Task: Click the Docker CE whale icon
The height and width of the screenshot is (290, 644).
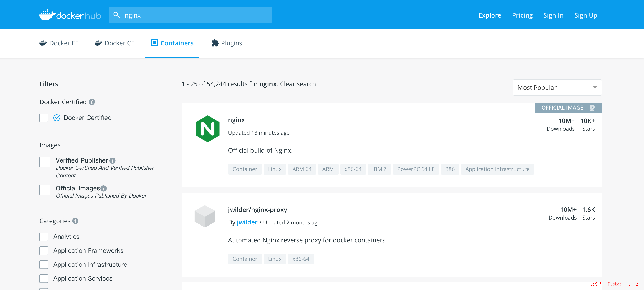Action: [97, 43]
